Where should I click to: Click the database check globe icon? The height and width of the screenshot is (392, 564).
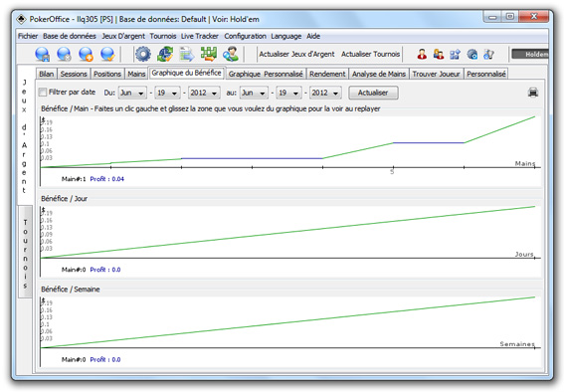(x=107, y=55)
